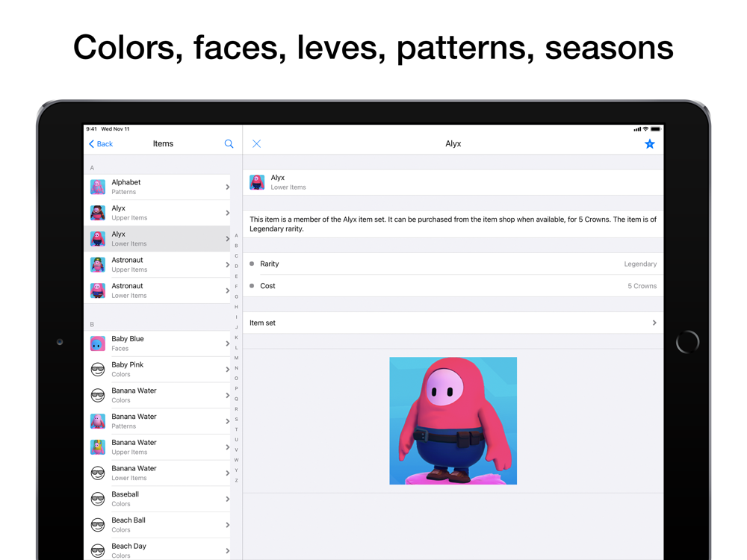Image resolution: width=747 pixels, height=560 pixels.
Task: Click chevron on Beach Ball row
Action: point(227,525)
